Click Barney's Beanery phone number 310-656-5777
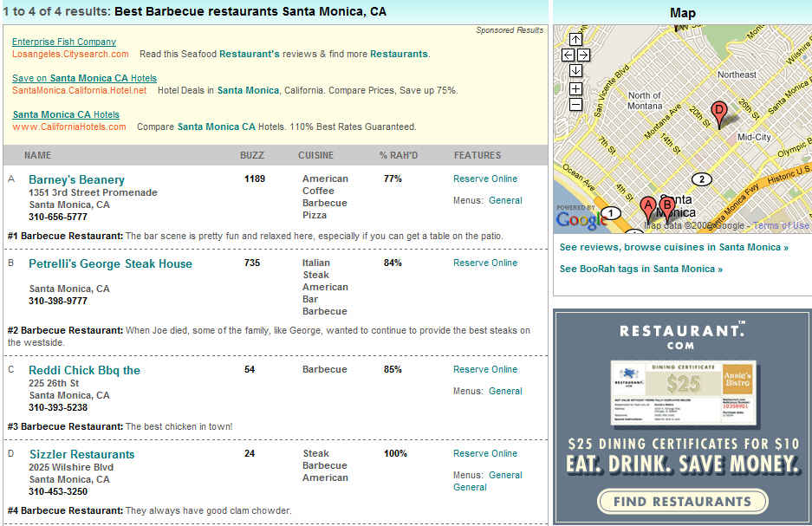This screenshot has height=526, width=812. [x=58, y=217]
